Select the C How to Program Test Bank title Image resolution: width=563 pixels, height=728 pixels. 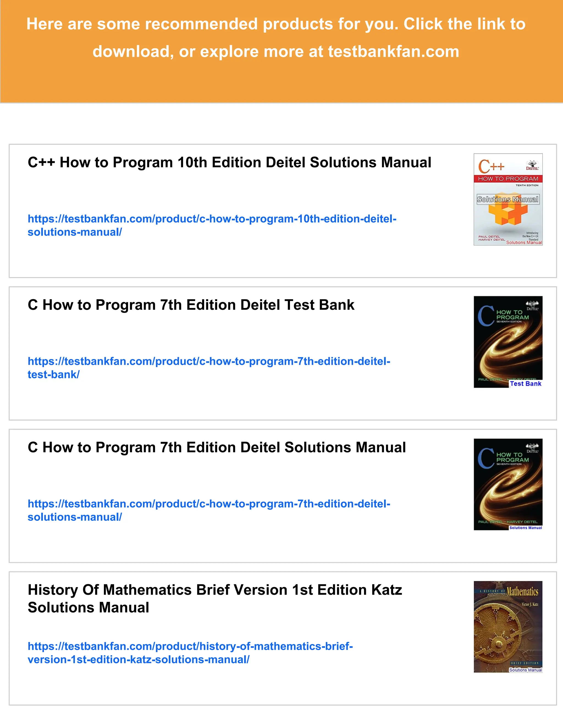191,305
